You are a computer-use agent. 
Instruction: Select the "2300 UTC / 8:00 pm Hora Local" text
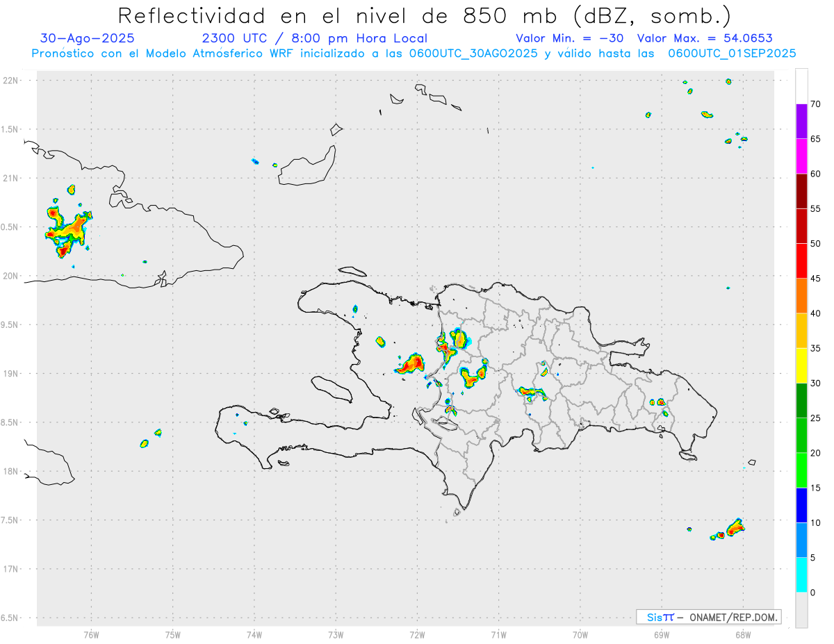pos(314,38)
